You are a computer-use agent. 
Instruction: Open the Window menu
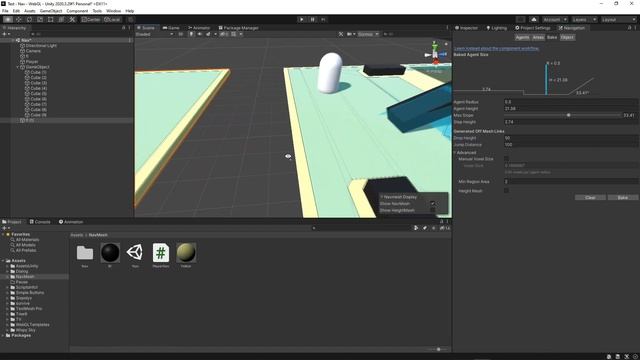(x=113, y=11)
